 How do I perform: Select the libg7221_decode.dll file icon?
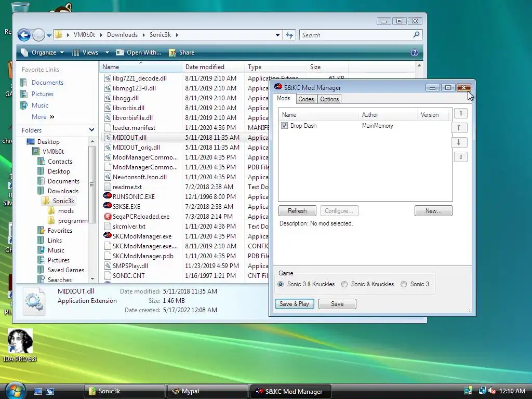click(108, 78)
